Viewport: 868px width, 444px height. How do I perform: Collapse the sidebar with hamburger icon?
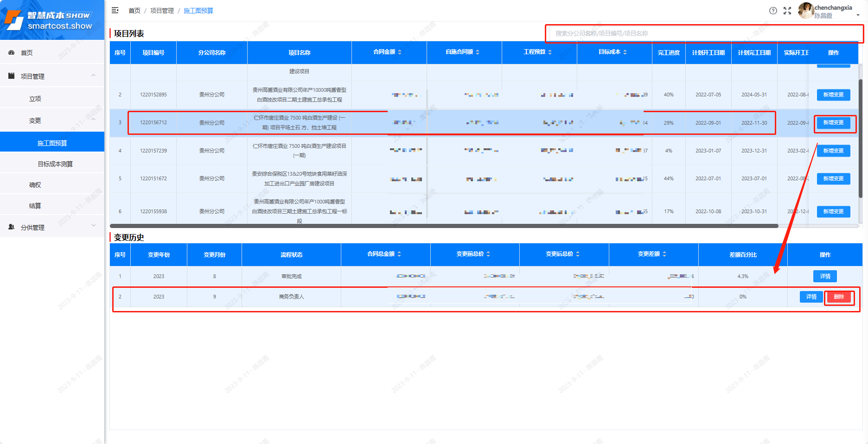coord(115,10)
